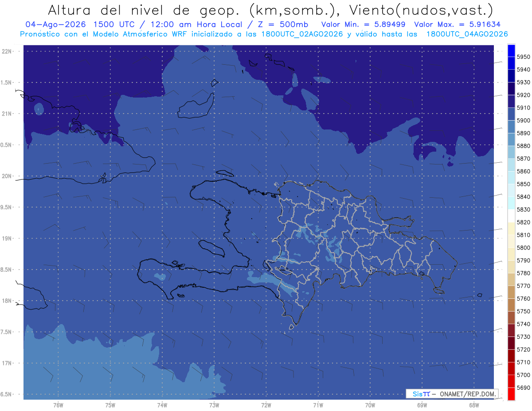Click the '5870' colorbar label
This screenshot has width=532, height=411.
click(523, 159)
